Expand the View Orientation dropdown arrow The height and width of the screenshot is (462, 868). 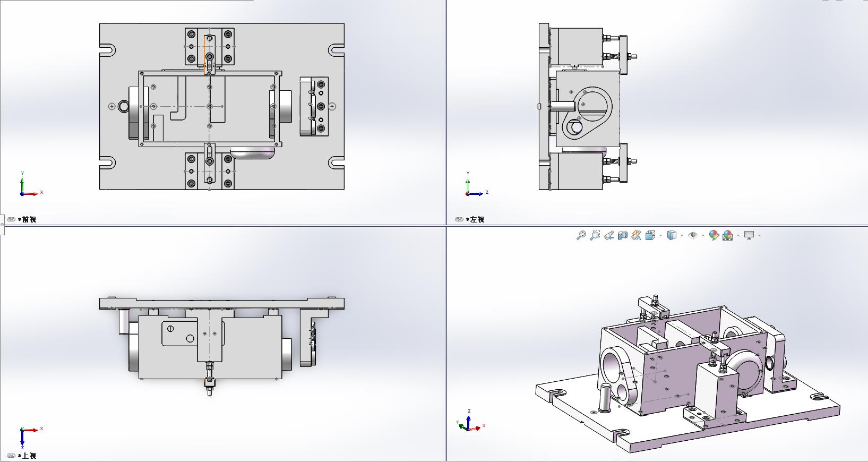tap(660, 235)
